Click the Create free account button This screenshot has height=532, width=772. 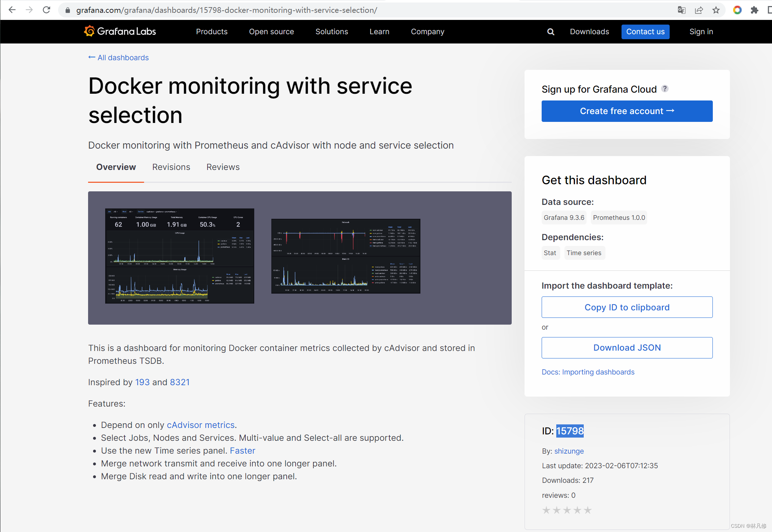click(627, 111)
